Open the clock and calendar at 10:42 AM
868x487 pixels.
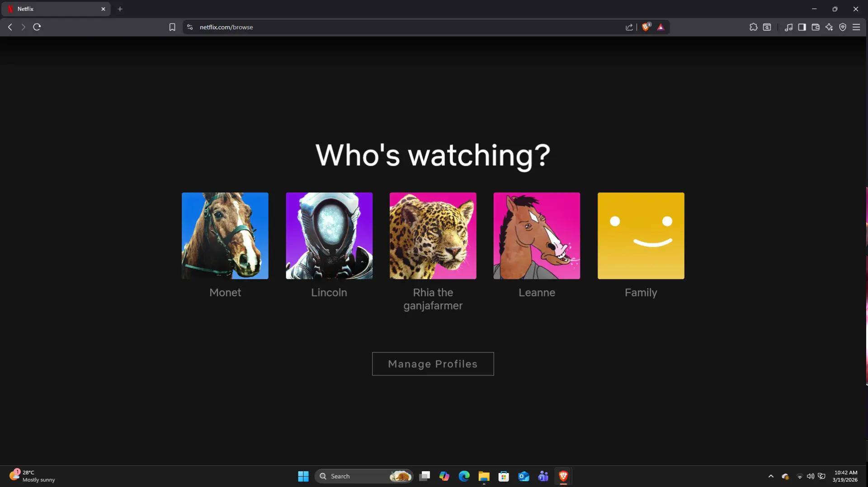pos(845,476)
